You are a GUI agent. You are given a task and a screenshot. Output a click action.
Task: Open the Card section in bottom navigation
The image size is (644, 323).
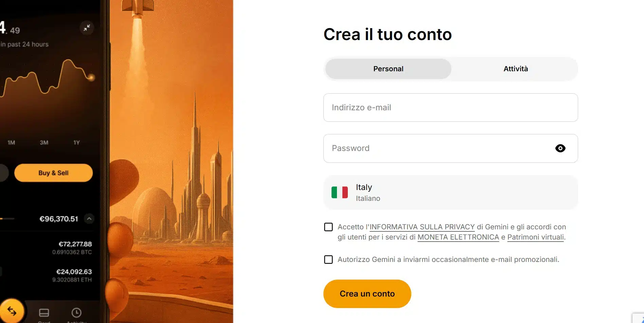pos(44,312)
